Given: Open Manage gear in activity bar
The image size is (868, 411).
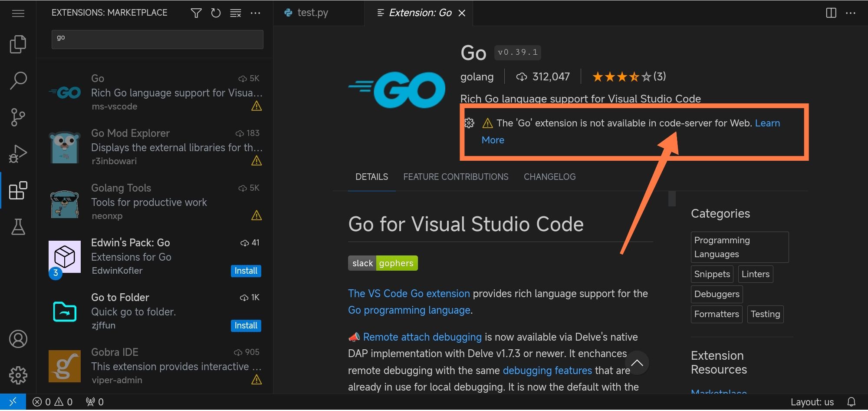Looking at the screenshot, I should click(x=18, y=375).
